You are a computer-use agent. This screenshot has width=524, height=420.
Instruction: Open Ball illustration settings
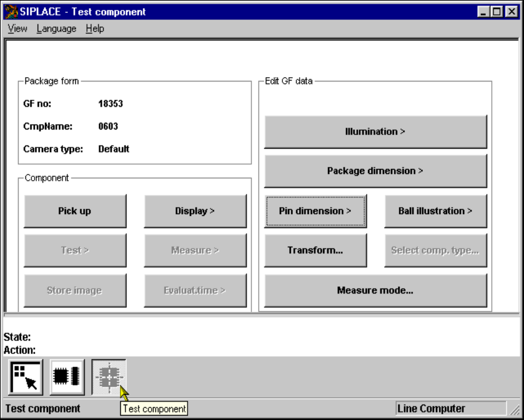point(436,211)
